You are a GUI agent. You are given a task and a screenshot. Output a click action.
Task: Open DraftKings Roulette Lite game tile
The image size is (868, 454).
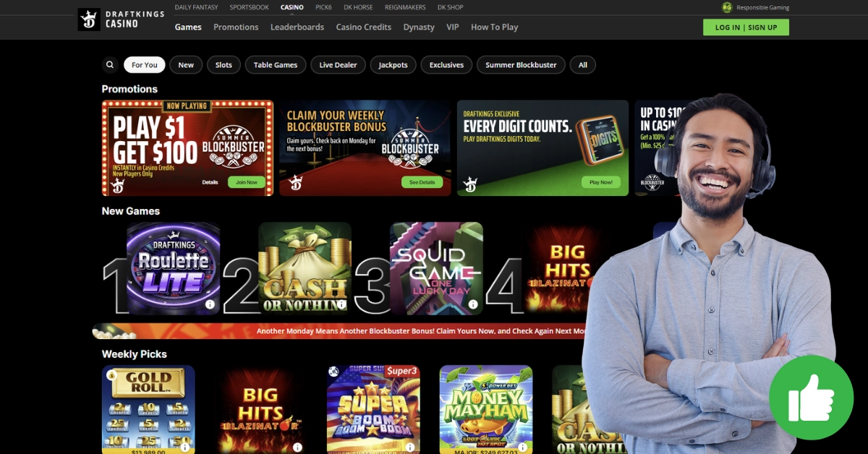point(174,268)
